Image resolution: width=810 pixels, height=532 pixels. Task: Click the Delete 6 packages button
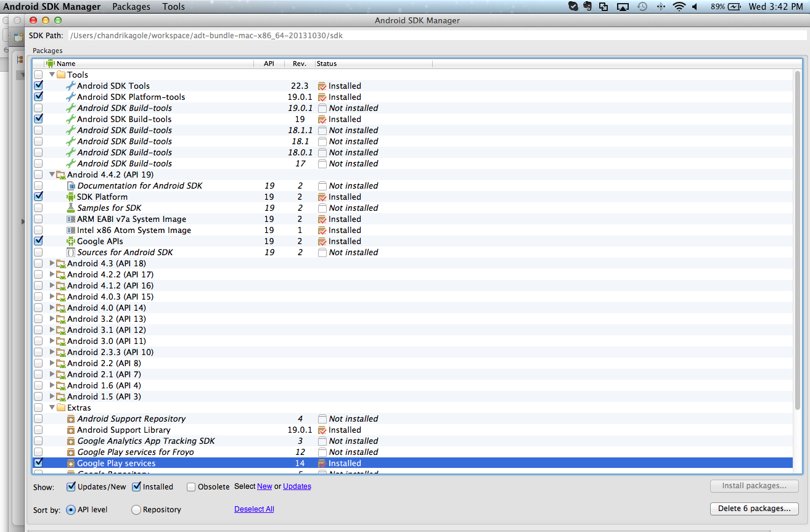coord(755,509)
